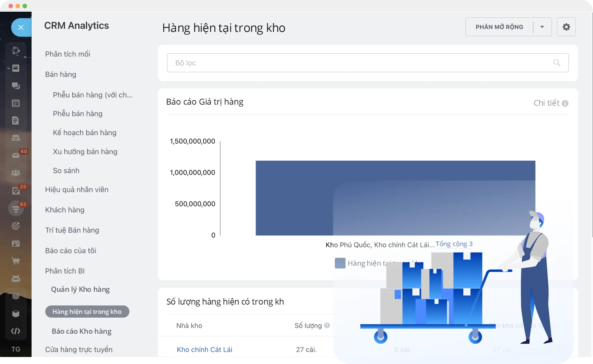Viewport: 593px width, 364px height.
Task: Open the goals target icon in sidebar
Action: pos(16,226)
